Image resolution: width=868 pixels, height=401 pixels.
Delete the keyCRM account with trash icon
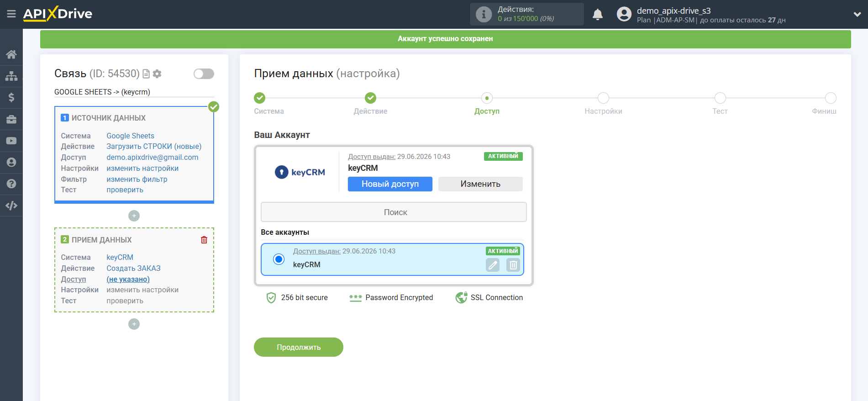[x=513, y=265]
